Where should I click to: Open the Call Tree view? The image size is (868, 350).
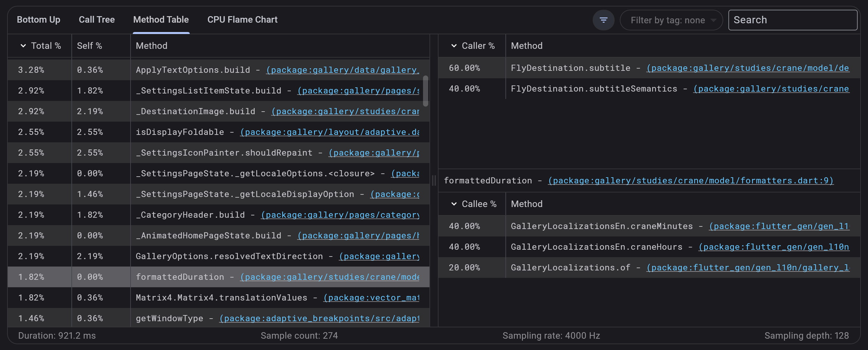[97, 19]
